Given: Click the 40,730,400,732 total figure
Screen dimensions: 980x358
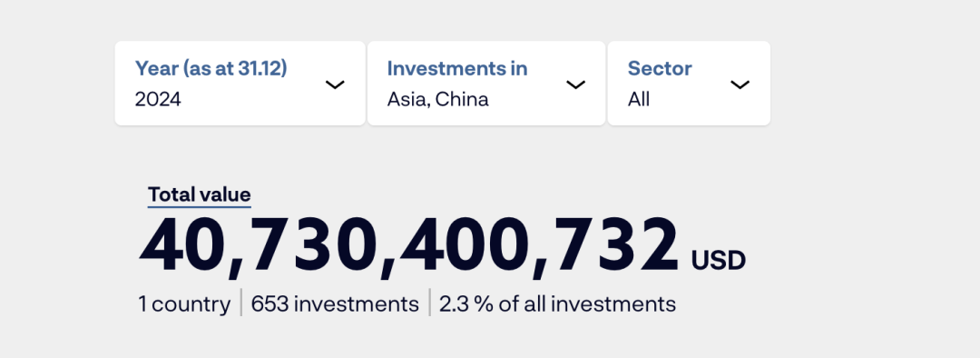Looking at the screenshot, I should pyautogui.click(x=408, y=247).
